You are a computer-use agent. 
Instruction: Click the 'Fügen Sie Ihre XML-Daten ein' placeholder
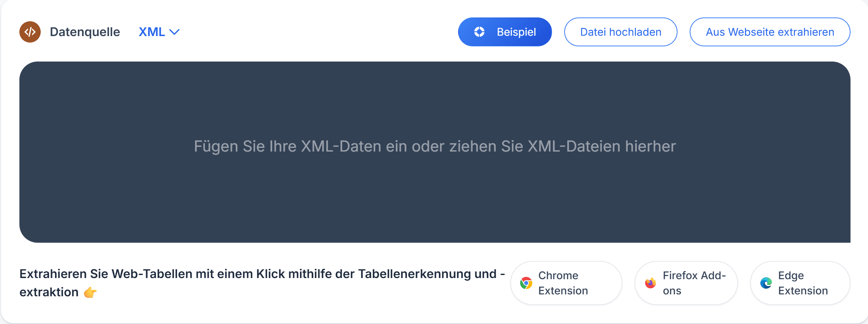(x=435, y=146)
